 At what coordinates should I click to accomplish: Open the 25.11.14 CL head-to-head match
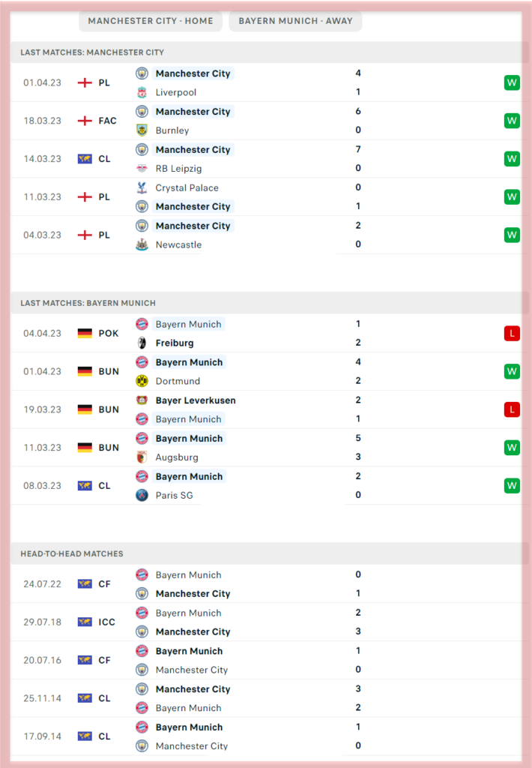(x=266, y=698)
